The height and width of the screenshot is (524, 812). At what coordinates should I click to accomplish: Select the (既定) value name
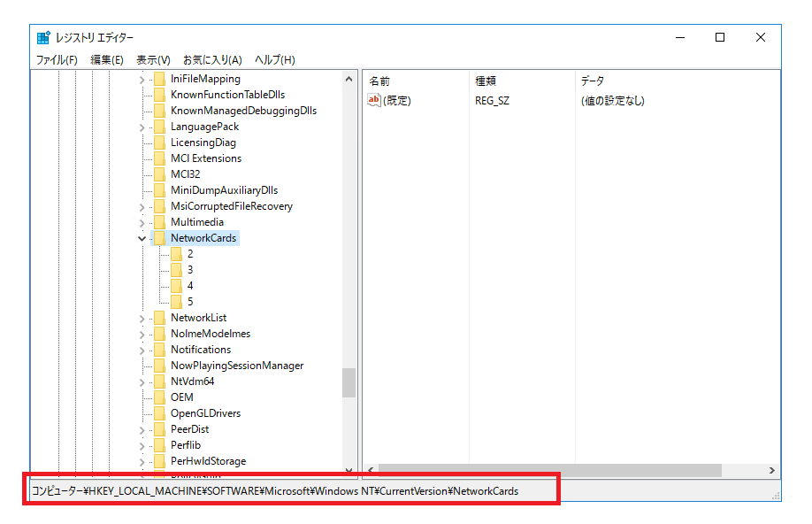397,101
